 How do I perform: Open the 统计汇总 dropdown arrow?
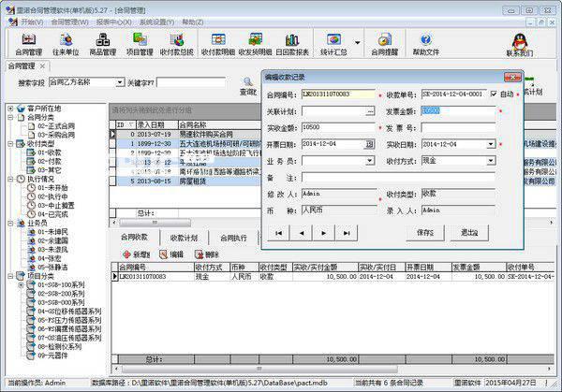(x=358, y=43)
